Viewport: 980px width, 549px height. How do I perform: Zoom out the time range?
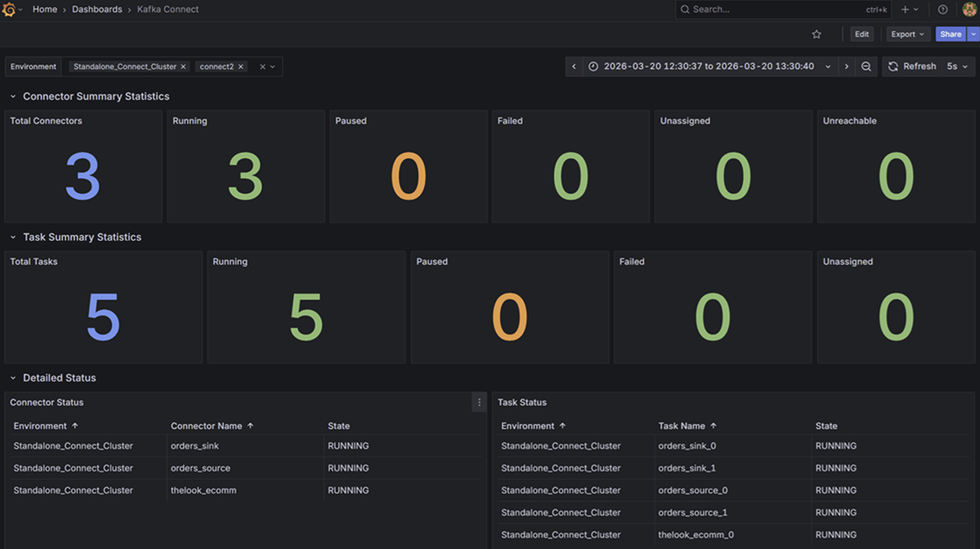coord(866,67)
